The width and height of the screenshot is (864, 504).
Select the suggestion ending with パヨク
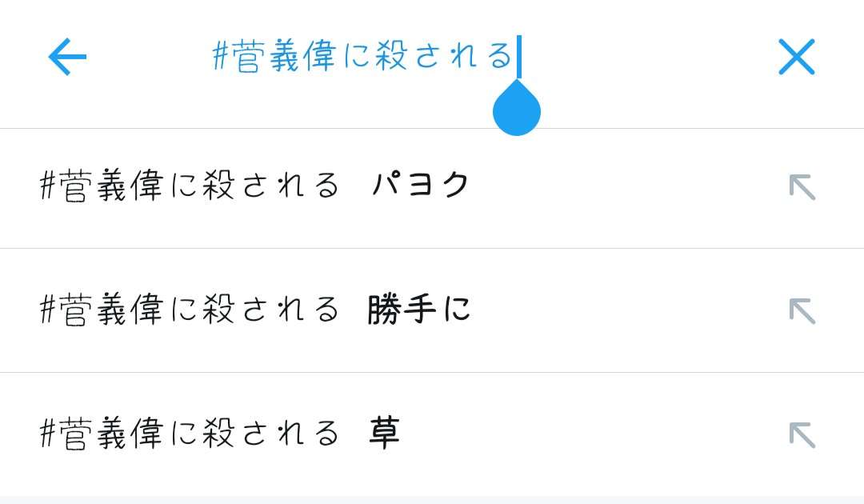coord(432,188)
